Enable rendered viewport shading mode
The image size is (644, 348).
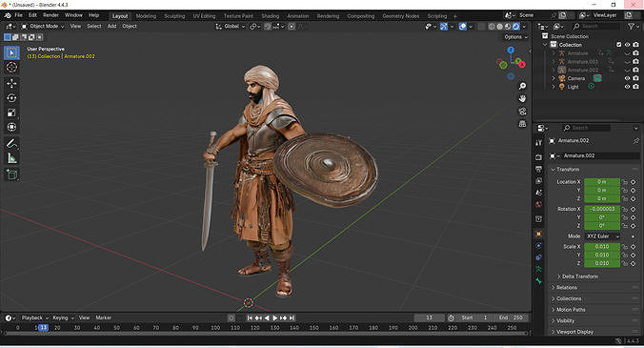click(x=516, y=27)
